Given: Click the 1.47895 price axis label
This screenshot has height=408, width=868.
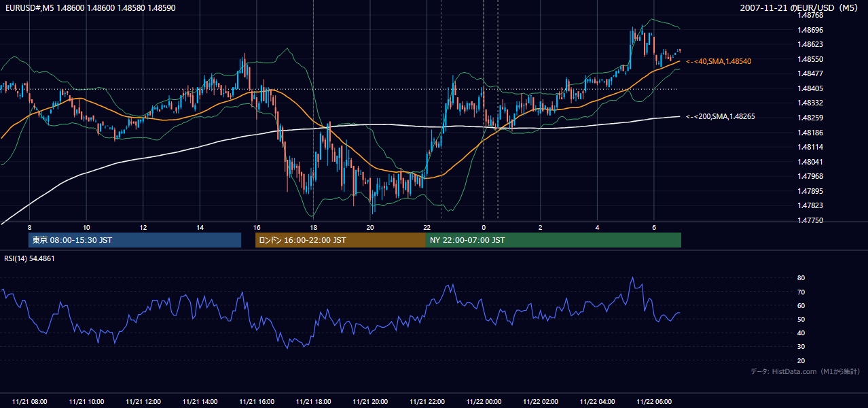Looking at the screenshot, I should pos(812,191).
